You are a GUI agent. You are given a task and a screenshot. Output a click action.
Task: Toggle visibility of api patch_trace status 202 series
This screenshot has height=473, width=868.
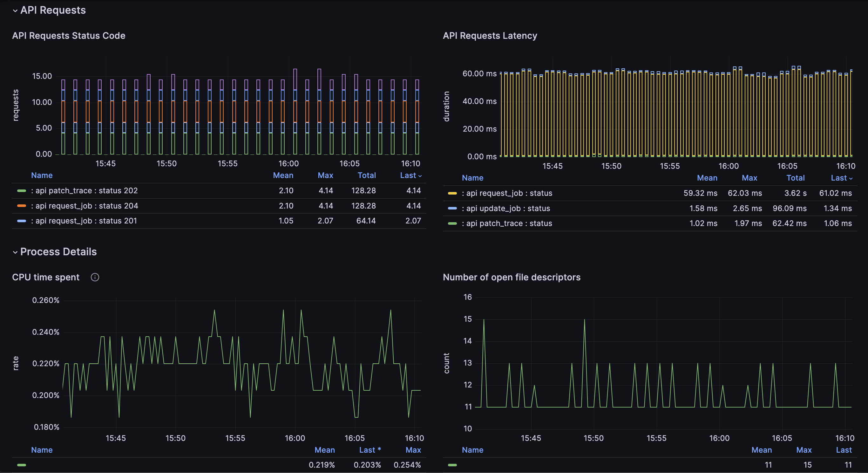[84, 191]
